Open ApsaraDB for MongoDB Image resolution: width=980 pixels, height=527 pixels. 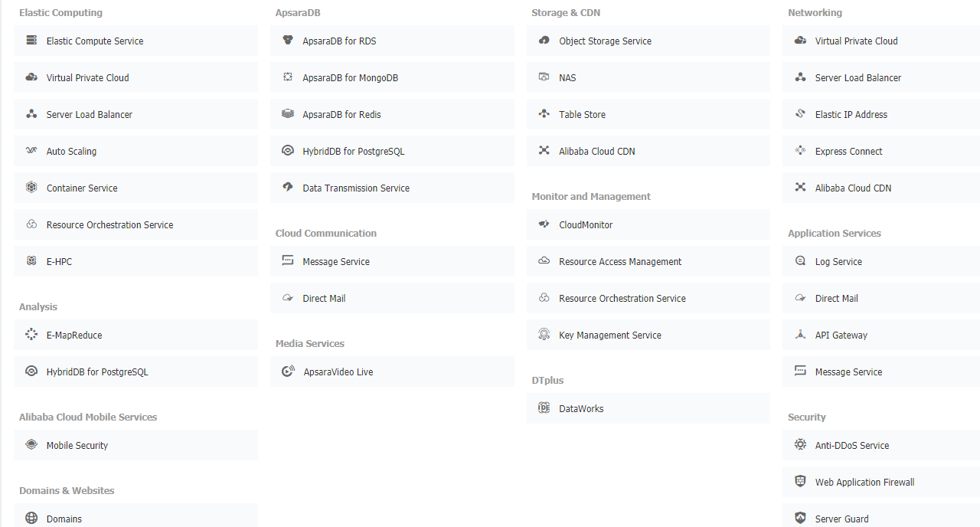point(392,77)
